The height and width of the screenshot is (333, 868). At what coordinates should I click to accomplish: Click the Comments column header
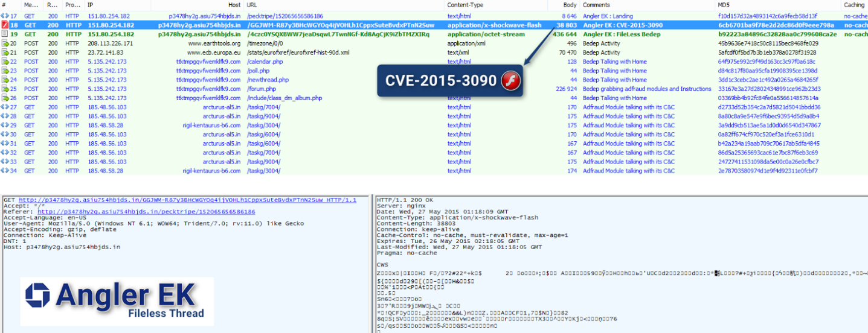(596, 5)
